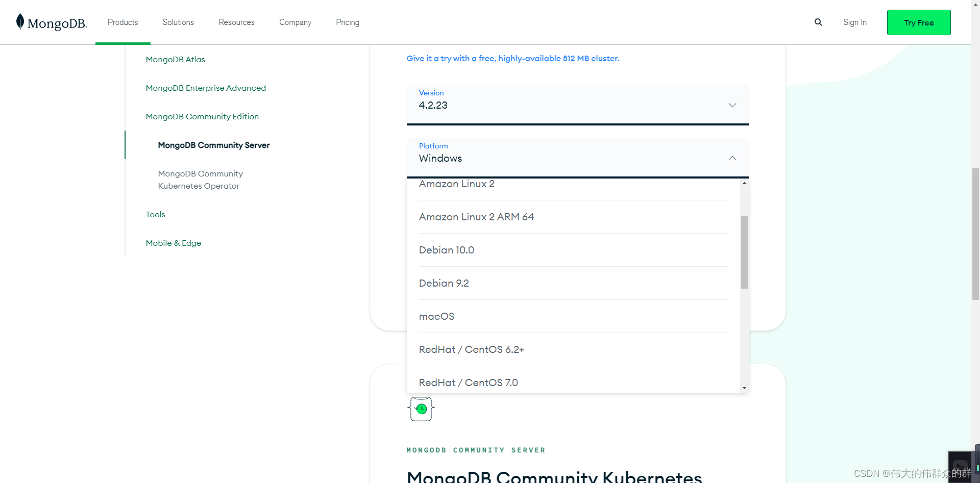Image resolution: width=980 pixels, height=483 pixels.
Task: Open MongoDB Atlas in sidebar
Action: pos(175,59)
